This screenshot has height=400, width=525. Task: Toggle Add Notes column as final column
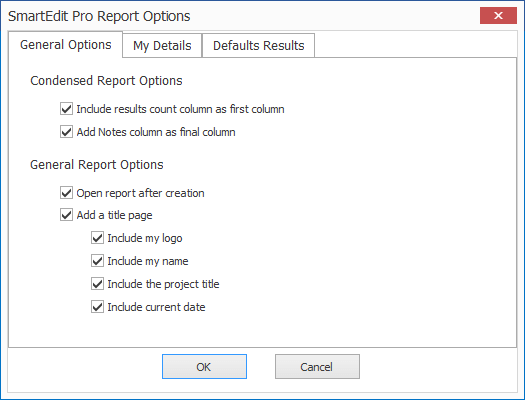(x=66, y=132)
